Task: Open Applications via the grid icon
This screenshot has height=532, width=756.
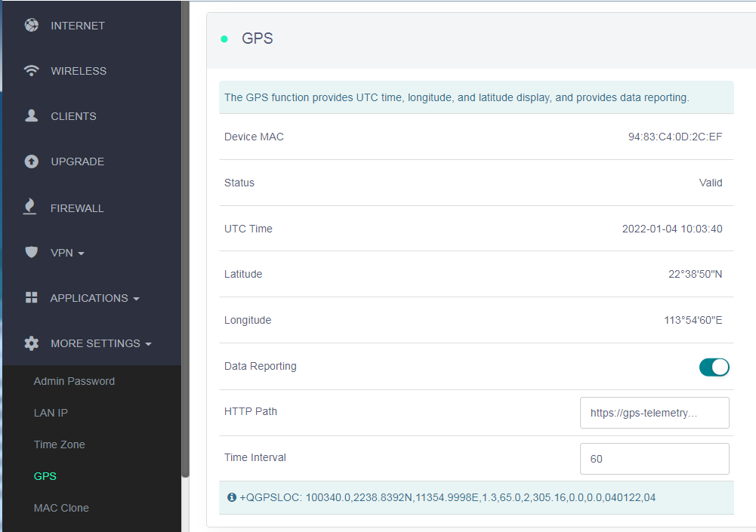Action: [x=31, y=297]
